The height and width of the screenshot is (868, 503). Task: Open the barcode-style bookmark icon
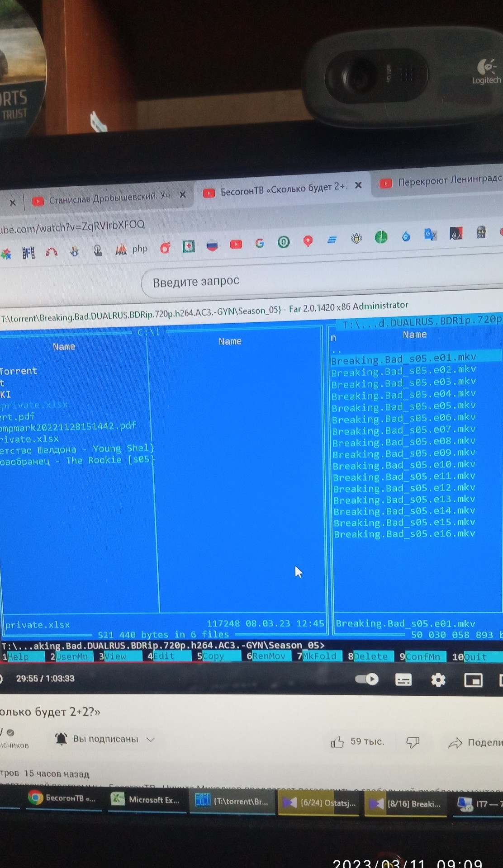click(x=28, y=253)
